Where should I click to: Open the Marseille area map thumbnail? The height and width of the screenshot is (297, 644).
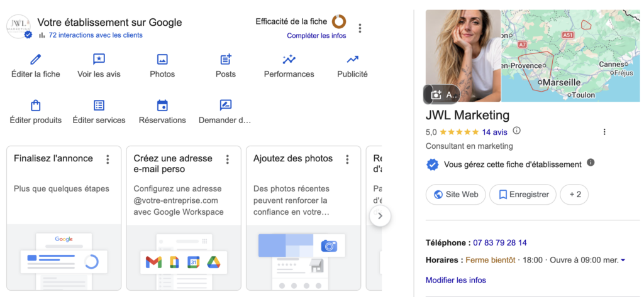[570, 56]
